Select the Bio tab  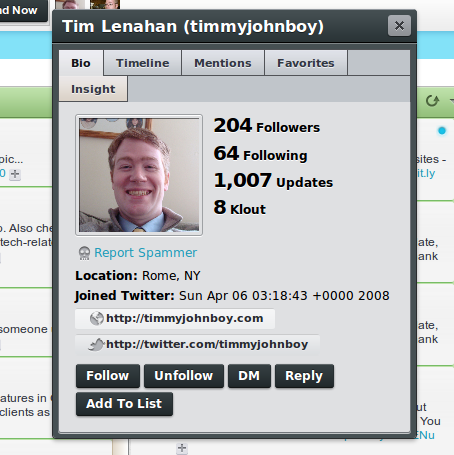click(81, 63)
